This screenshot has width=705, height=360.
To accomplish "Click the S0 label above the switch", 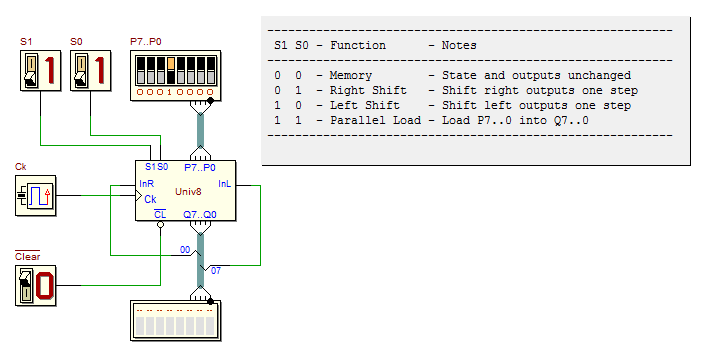I will point(76,42).
